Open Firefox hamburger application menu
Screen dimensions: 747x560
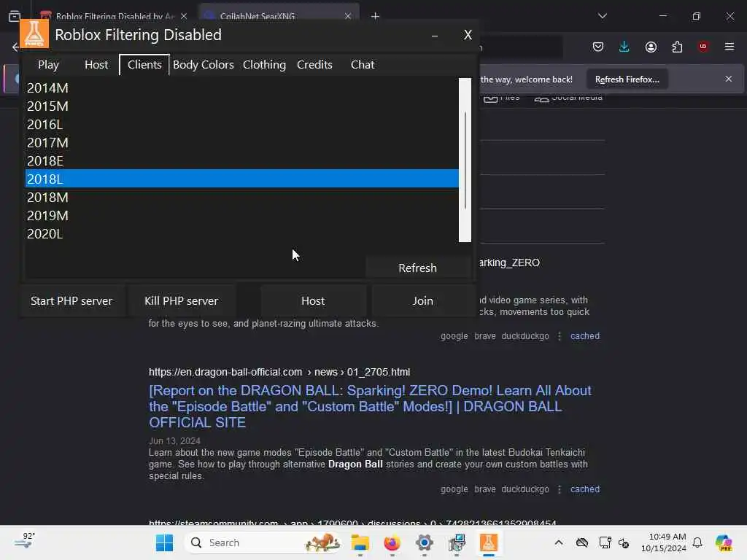click(x=729, y=47)
